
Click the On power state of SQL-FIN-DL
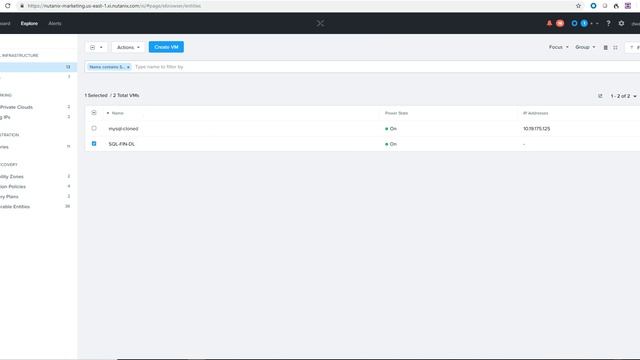coord(391,144)
